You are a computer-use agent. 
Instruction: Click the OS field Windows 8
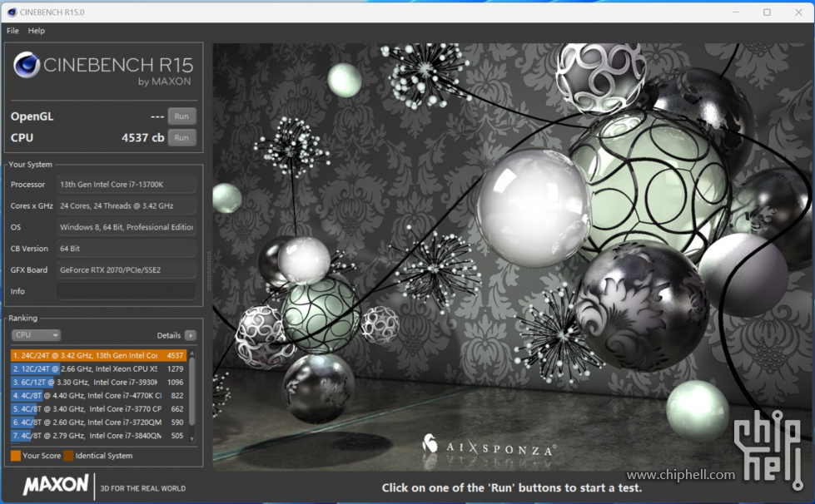click(126, 227)
